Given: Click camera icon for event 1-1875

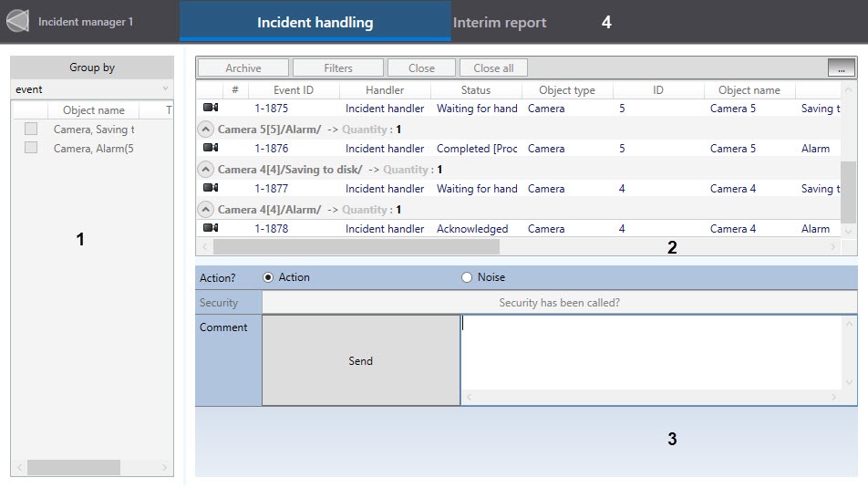Looking at the screenshot, I should tap(211, 109).
